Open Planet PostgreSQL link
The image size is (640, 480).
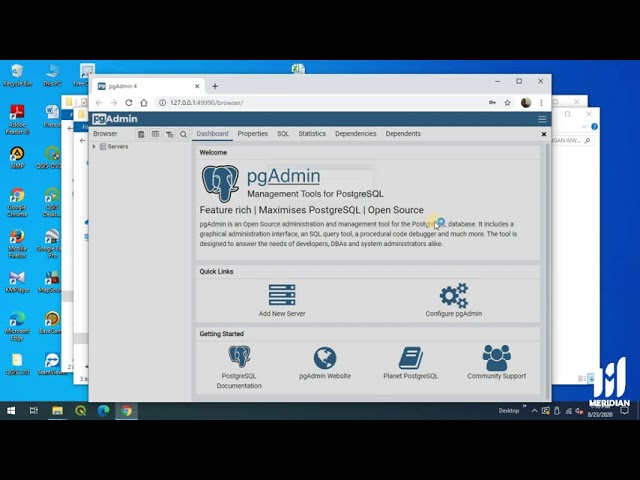(x=411, y=376)
